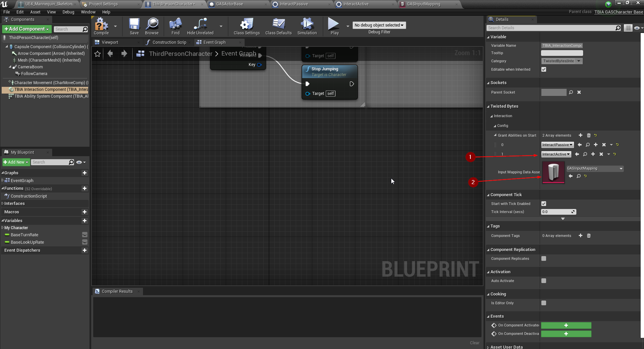The image size is (644, 349).
Task: Click Add New in My Blueprint
Action: pos(16,162)
